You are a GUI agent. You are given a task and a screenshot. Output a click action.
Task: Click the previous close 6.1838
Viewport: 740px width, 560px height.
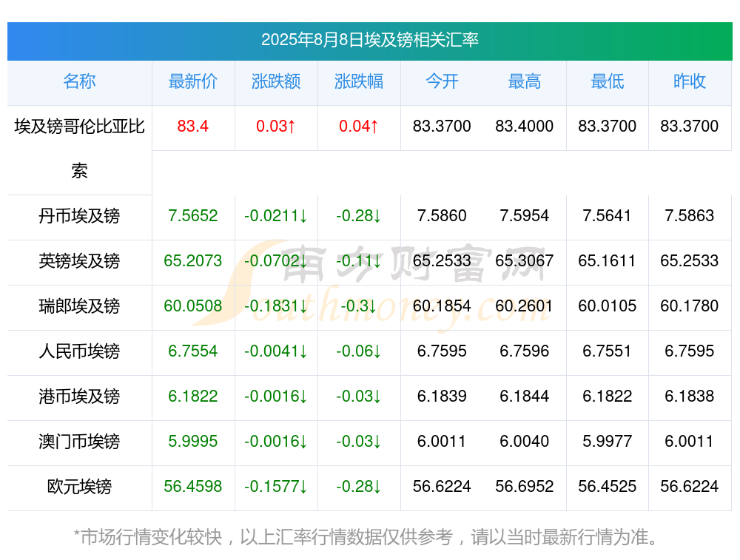(x=690, y=396)
